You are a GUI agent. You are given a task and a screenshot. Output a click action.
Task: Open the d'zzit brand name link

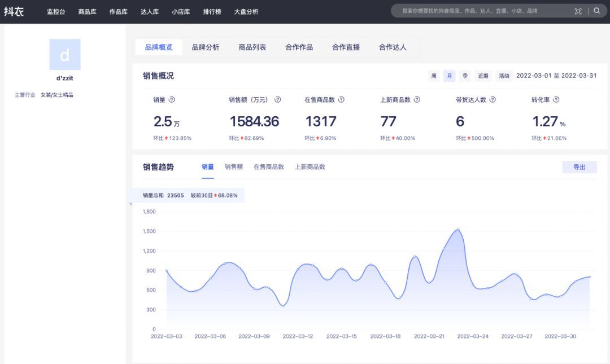pyautogui.click(x=64, y=78)
